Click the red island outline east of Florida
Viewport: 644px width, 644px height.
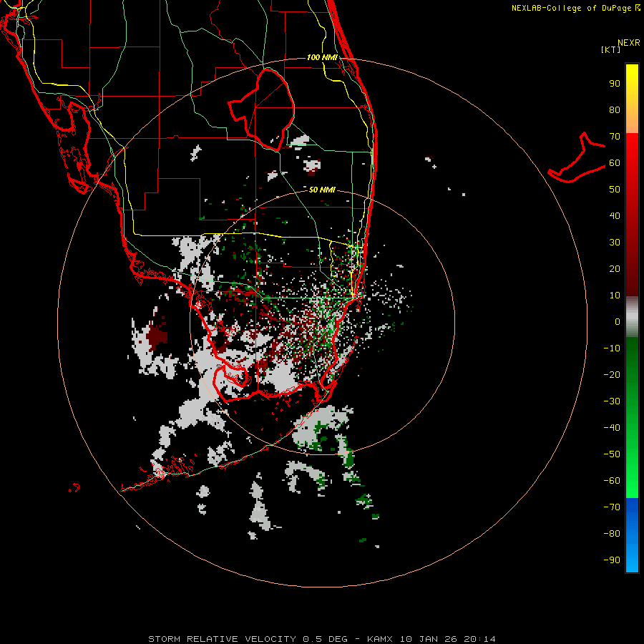tap(577, 157)
